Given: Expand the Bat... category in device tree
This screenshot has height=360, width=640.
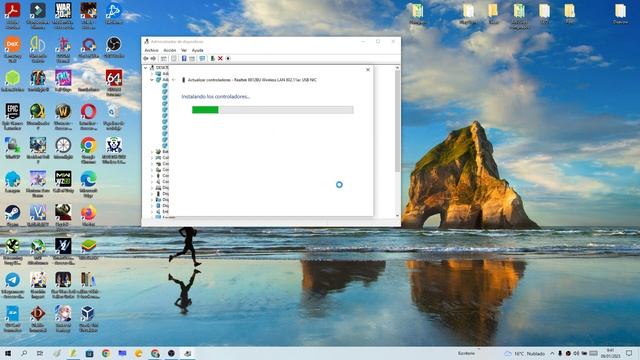Looking at the screenshot, I should point(152,151).
